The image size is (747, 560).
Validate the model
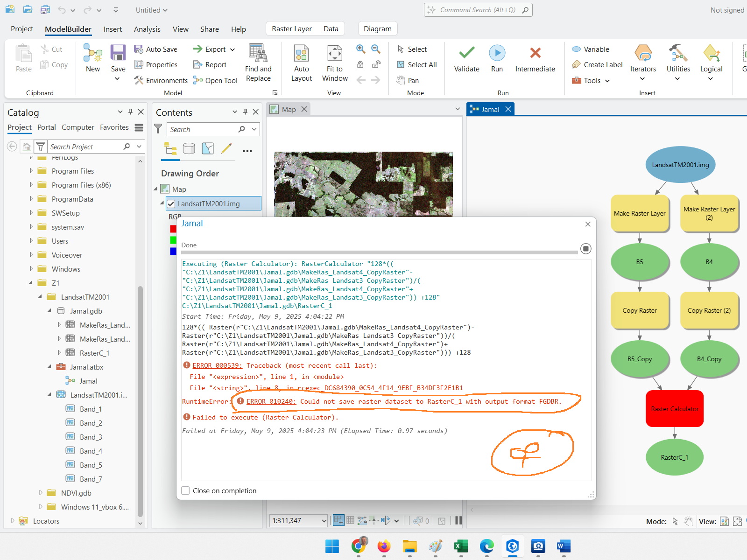(466, 58)
